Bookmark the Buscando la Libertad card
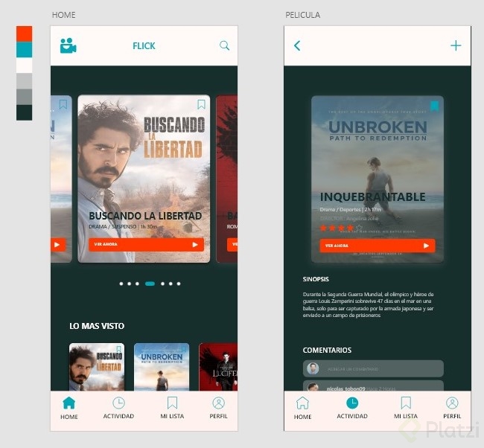Image resolution: width=484 pixels, height=448 pixels. click(x=201, y=104)
